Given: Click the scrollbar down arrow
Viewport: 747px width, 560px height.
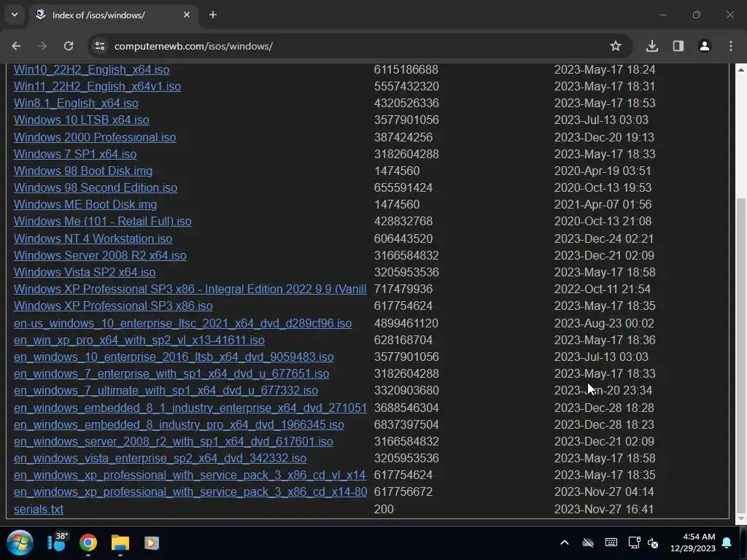Looking at the screenshot, I should click(x=741, y=518).
